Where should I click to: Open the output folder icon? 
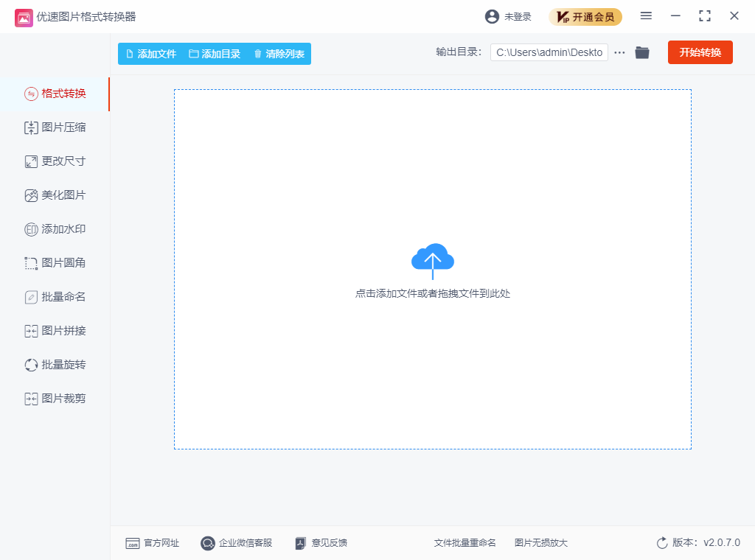(642, 52)
